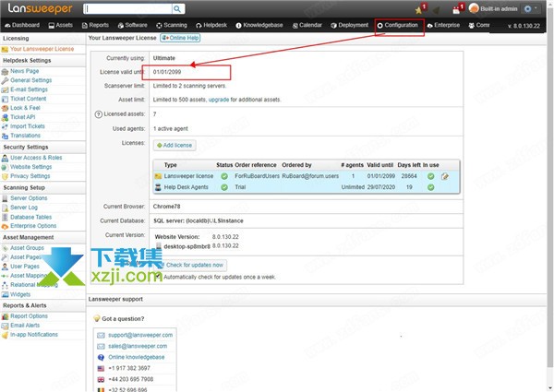
Task: Click the Ticket API icon
Action: tap(5, 117)
